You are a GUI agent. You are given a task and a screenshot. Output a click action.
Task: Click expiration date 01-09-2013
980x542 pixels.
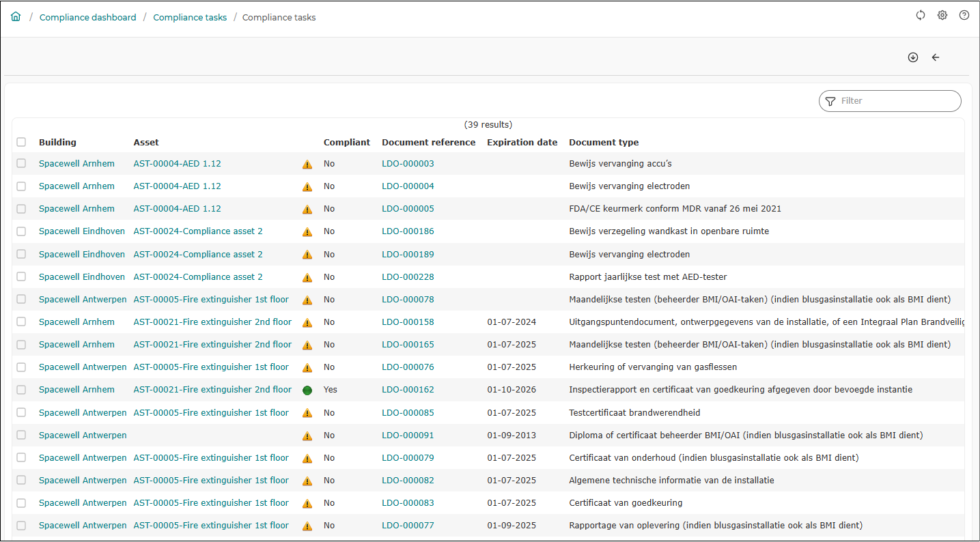(x=512, y=435)
